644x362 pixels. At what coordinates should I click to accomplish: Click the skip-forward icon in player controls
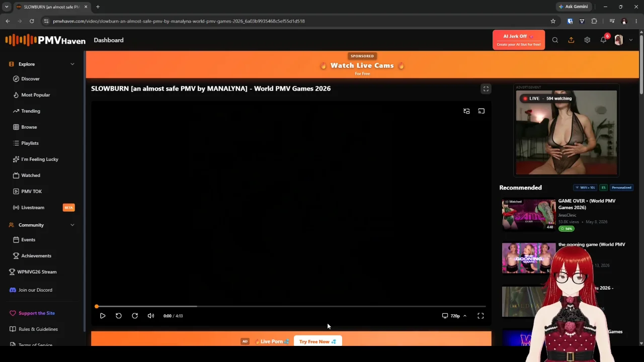pos(135,316)
